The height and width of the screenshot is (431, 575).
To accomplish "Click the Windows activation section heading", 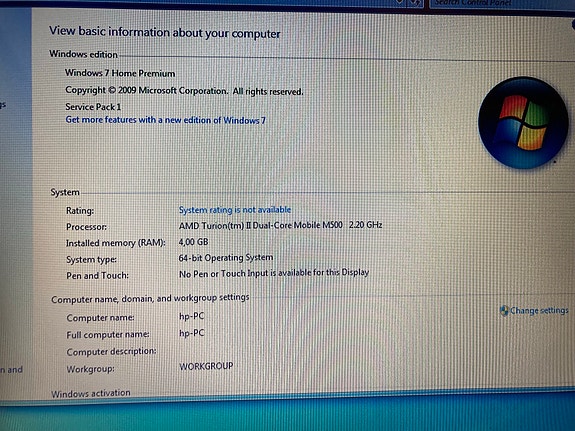I will pyautogui.click(x=91, y=394).
